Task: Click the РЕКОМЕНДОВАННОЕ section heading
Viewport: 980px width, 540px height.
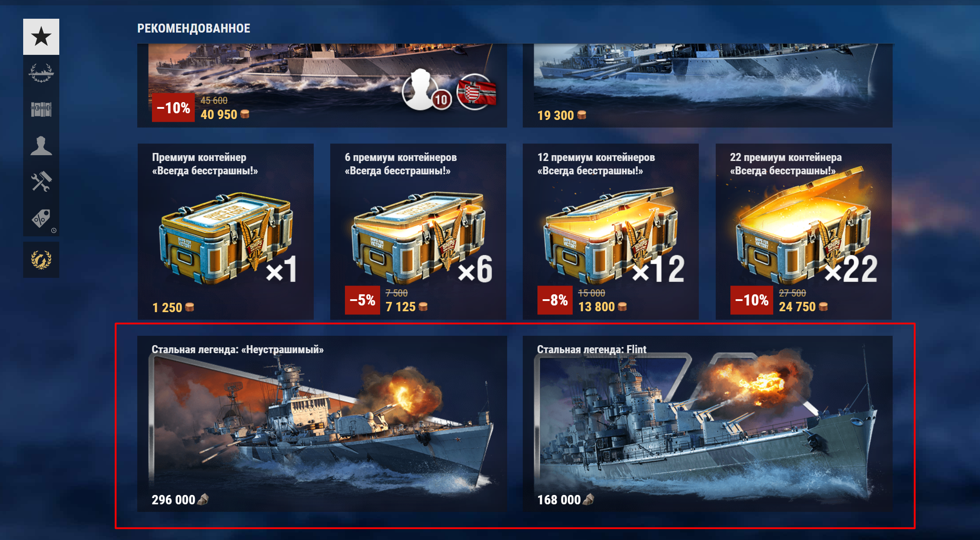Action: [x=194, y=29]
